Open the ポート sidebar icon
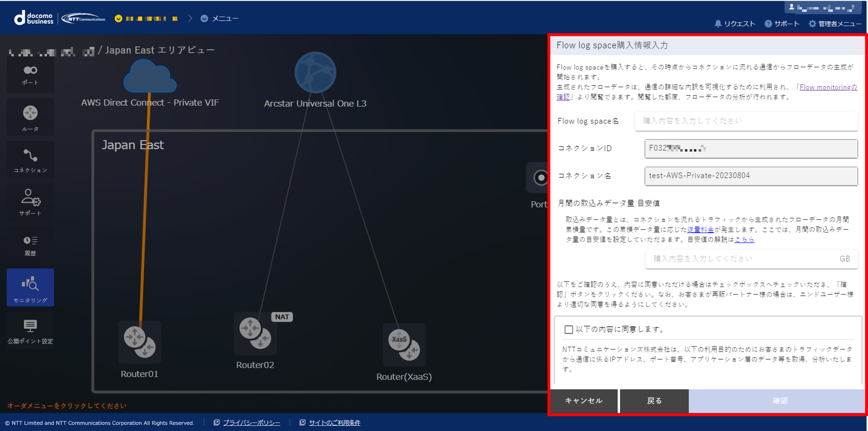Image resolution: width=868 pixels, height=431 pixels. pos(30,75)
